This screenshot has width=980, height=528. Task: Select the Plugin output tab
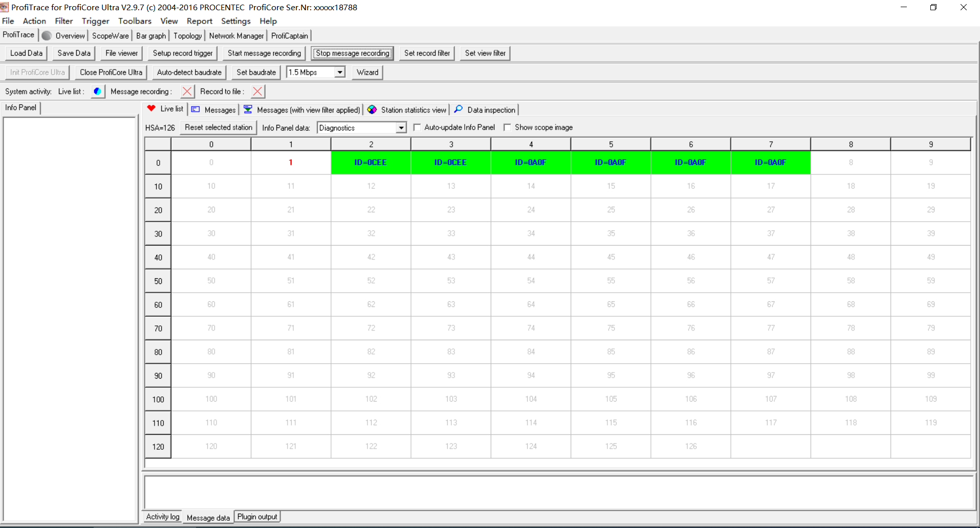tap(257, 517)
